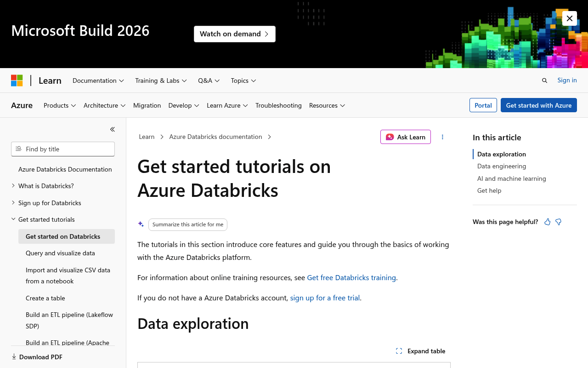Viewport: 588px width, 368px height.
Task: Click the Expand table button
Action: click(x=421, y=351)
